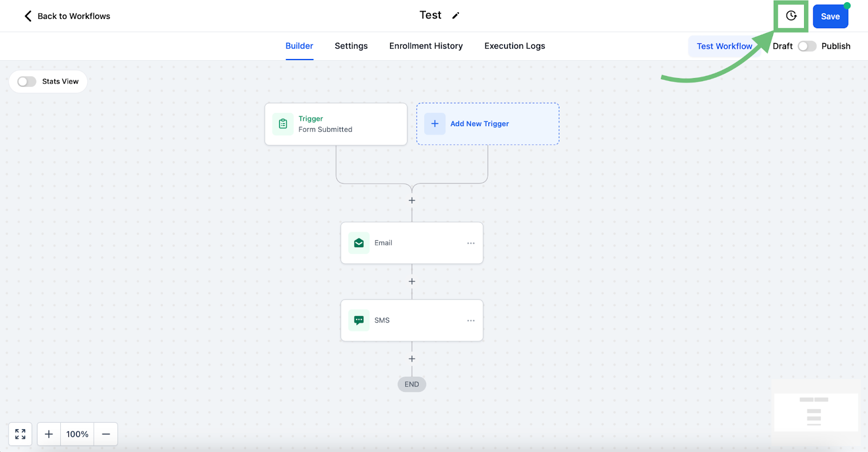Zoom in with the plus button
This screenshot has width=868, height=452.
pos(49,434)
